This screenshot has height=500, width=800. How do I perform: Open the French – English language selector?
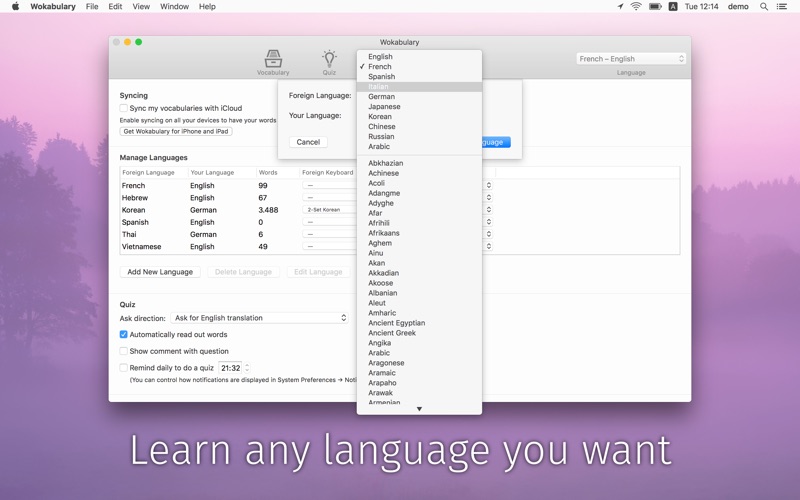coord(631,59)
